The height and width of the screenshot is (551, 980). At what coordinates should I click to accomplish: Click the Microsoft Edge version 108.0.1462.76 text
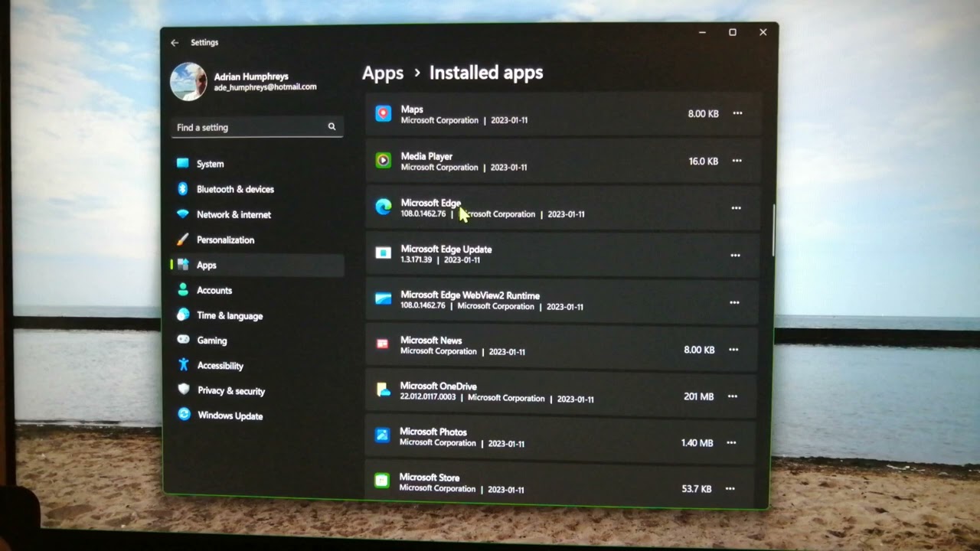pos(423,214)
